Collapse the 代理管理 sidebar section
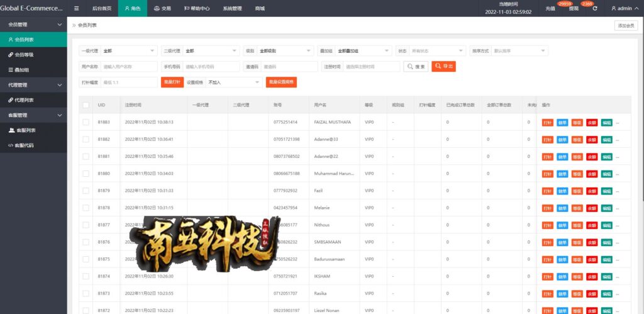This screenshot has width=644, height=314. coord(33,85)
